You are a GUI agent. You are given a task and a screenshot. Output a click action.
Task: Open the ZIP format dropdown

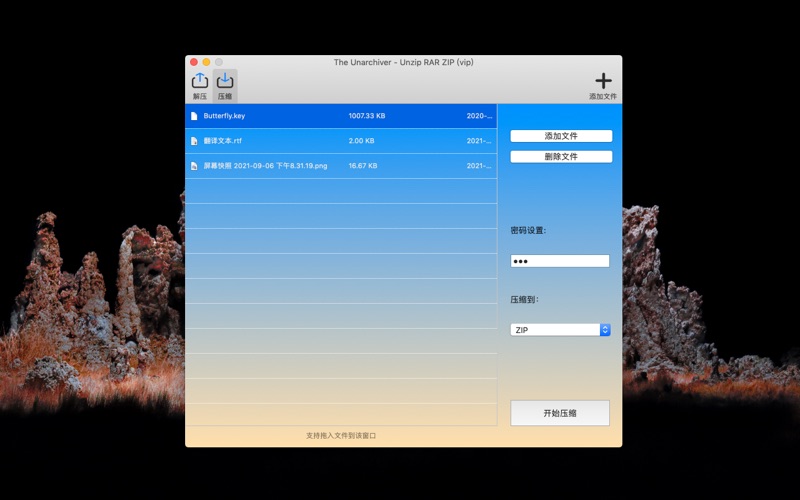tap(560, 330)
